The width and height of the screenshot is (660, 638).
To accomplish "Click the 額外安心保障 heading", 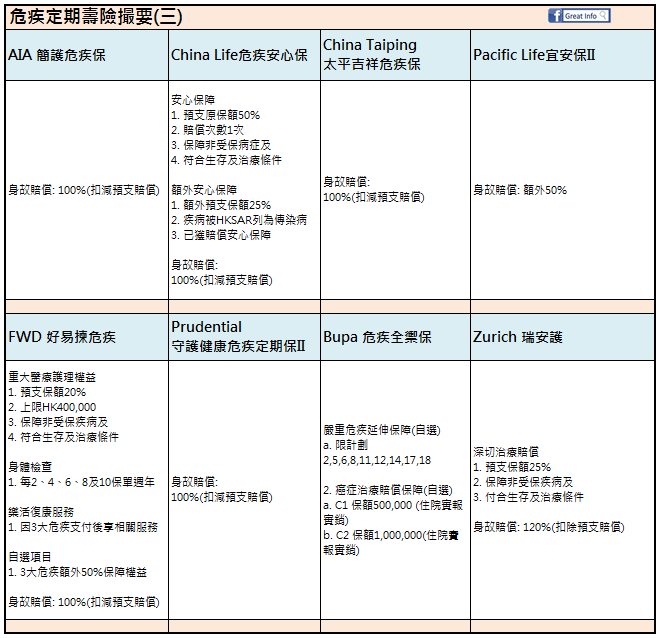I will click(204, 190).
